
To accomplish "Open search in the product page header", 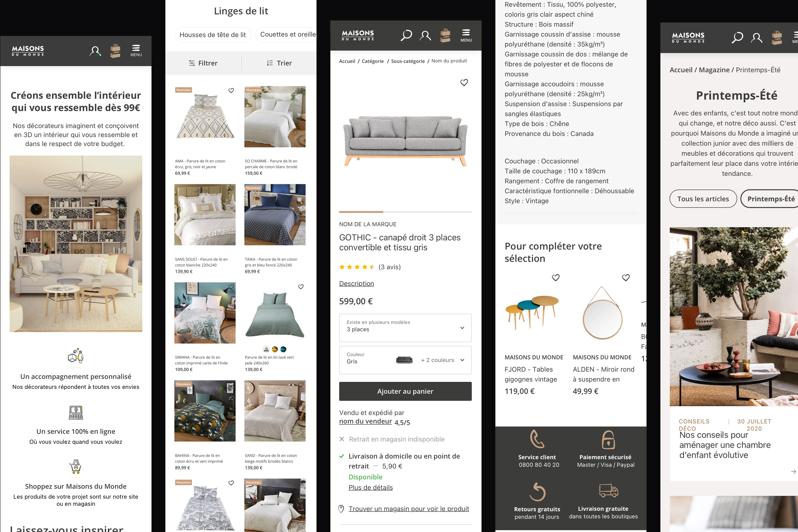I will click(x=406, y=35).
